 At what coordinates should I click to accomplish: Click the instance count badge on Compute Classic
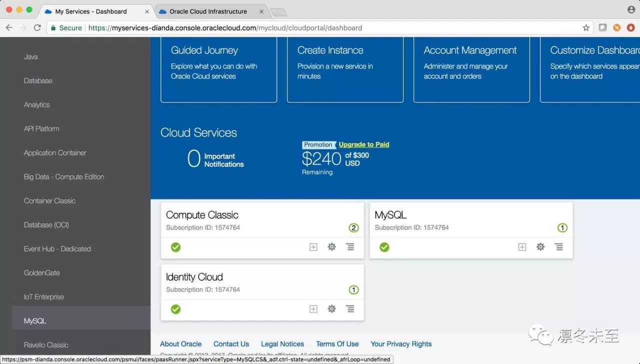click(353, 228)
